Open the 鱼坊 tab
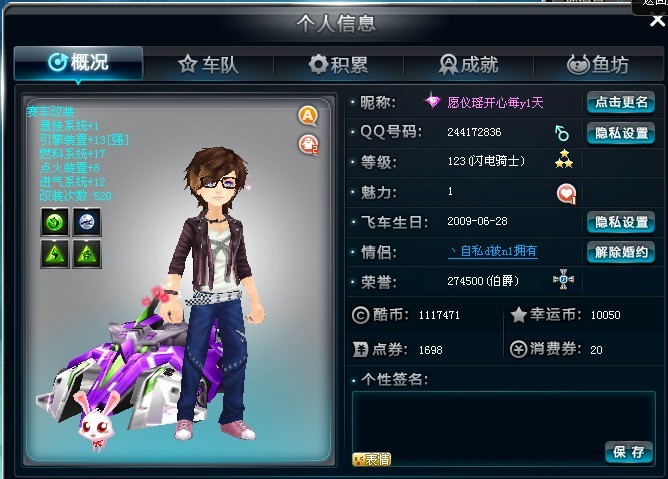668x479 pixels. coord(598,65)
